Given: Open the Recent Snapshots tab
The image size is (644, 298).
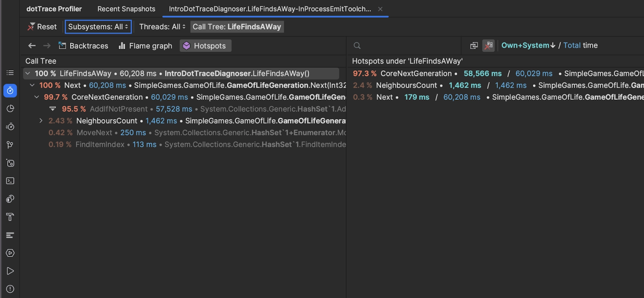Looking at the screenshot, I should (x=126, y=9).
